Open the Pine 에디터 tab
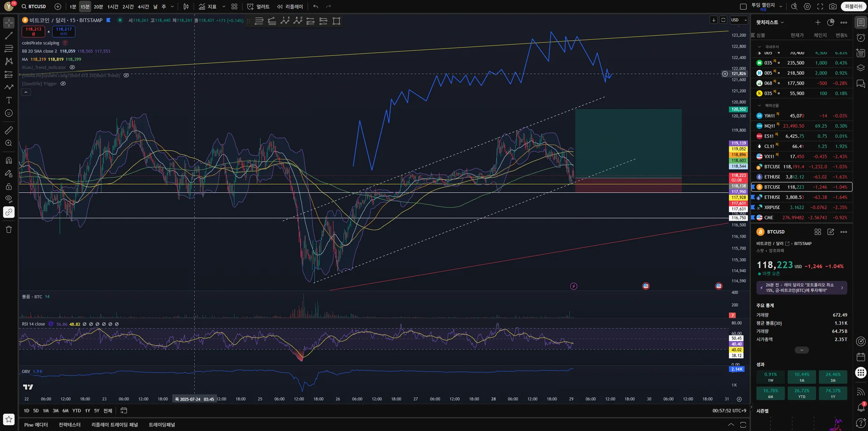The image size is (868, 431). click(36, 425)
